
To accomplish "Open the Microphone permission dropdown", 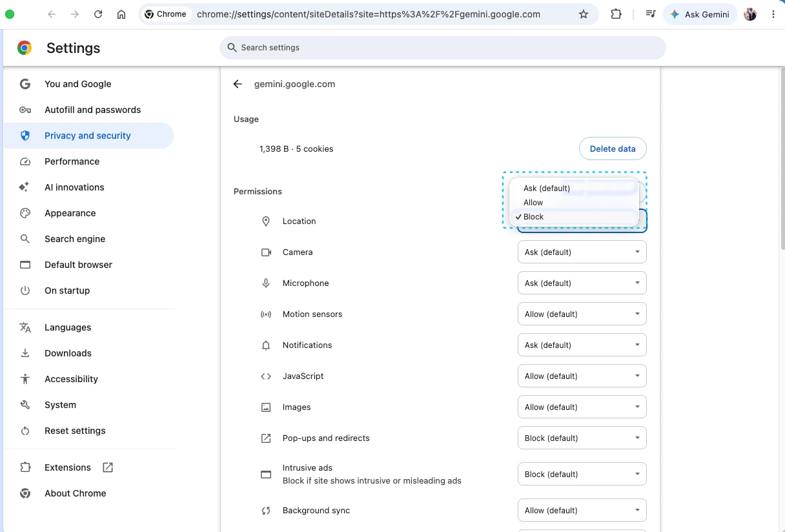I will pos(582,283).
